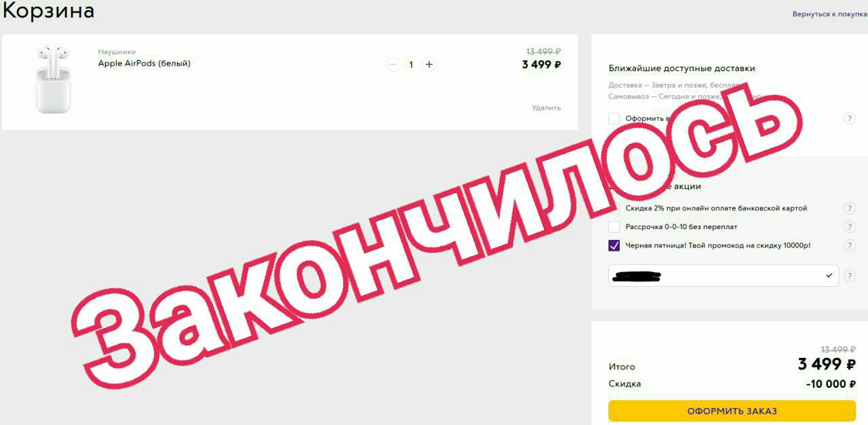The height and width of the screenshot is (425, 868).
Task: Remove item using Удалить link
Action: [546, 108]
